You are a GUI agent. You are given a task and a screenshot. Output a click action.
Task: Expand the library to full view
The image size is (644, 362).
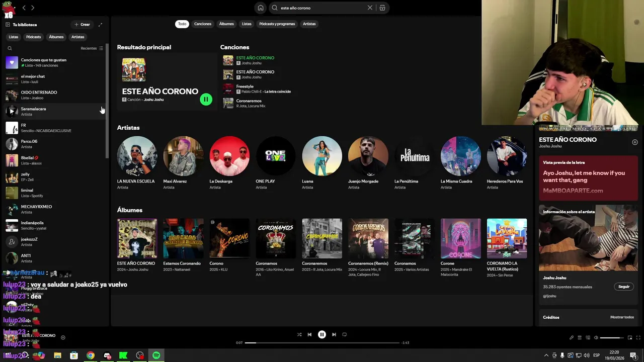[100, 25]
